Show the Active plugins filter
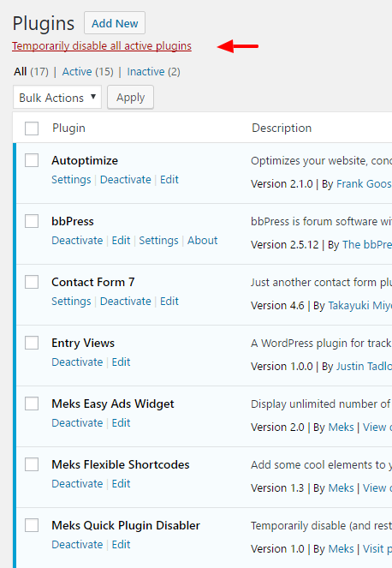Viewport: 392px width, 568px height. [87, 72]
